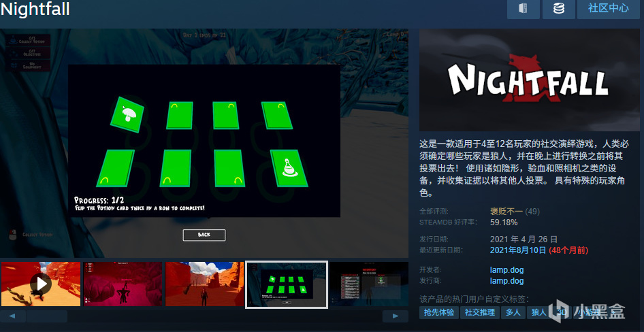The height and width of the screenshot is (332, 644).
Task: Click the Nightfall page title
Action: tap(35, 9)
